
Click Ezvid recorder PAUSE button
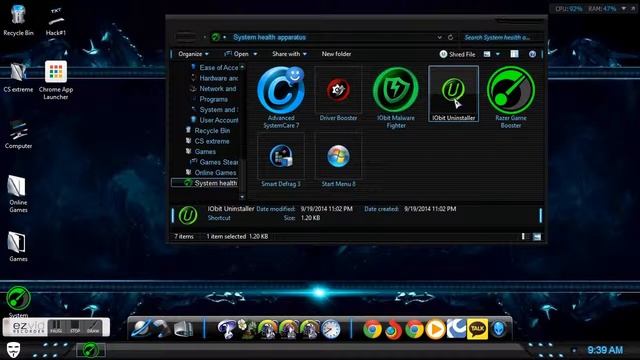(56, 327)
